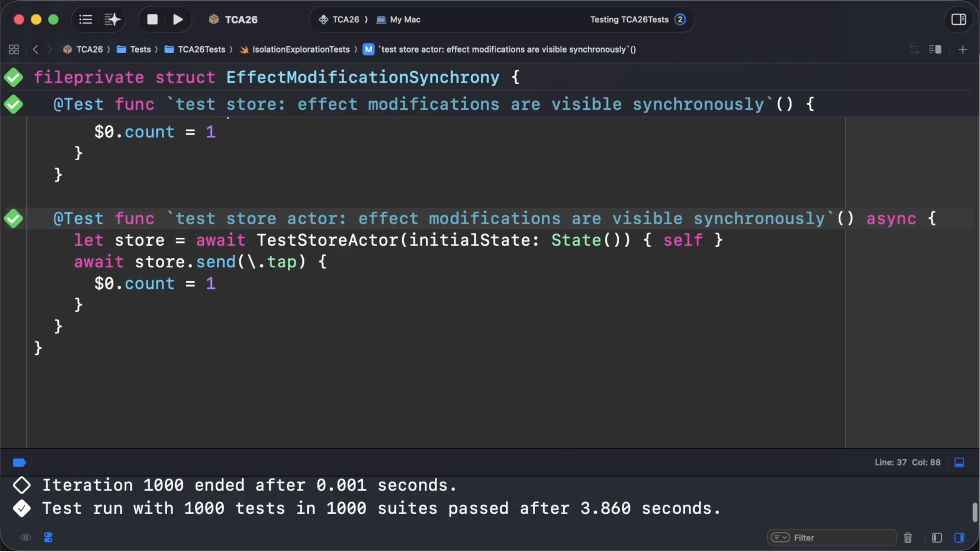Open the code intelligence assistant
This screenshot has height=552, width=980.
(112, 19)
